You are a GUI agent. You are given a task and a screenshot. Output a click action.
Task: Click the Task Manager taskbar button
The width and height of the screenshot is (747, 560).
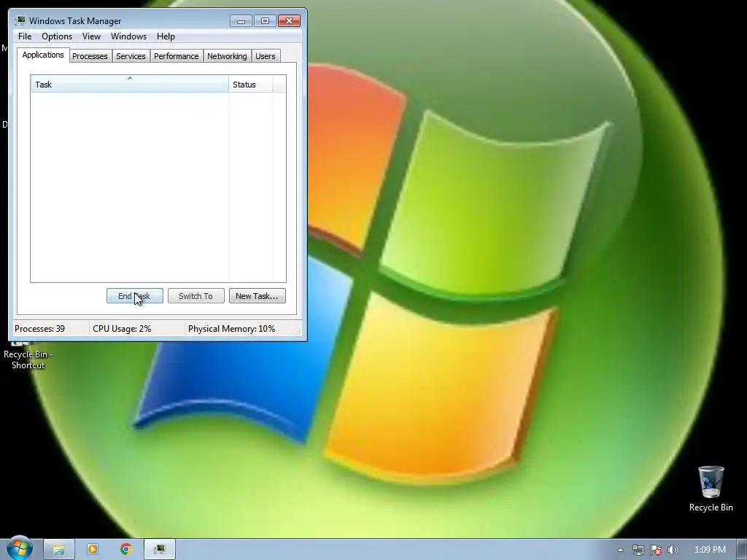click(x=160, y=550)
